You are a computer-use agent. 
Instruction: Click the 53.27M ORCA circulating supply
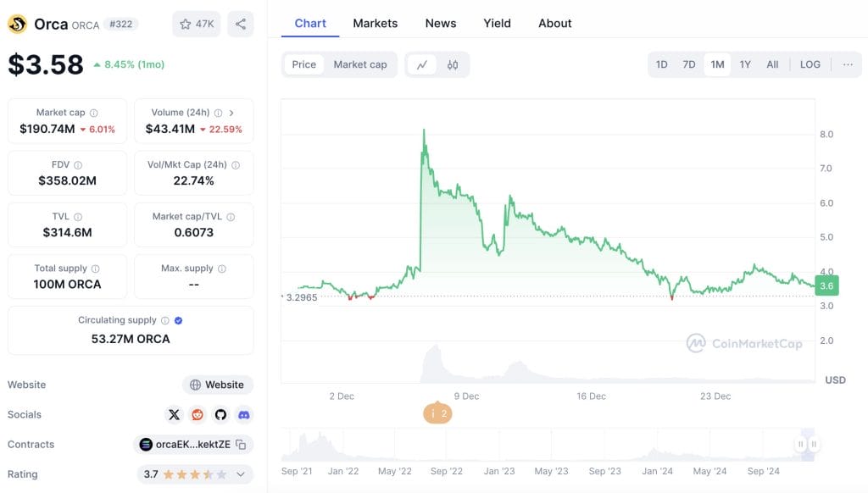[x=131, y=339]
